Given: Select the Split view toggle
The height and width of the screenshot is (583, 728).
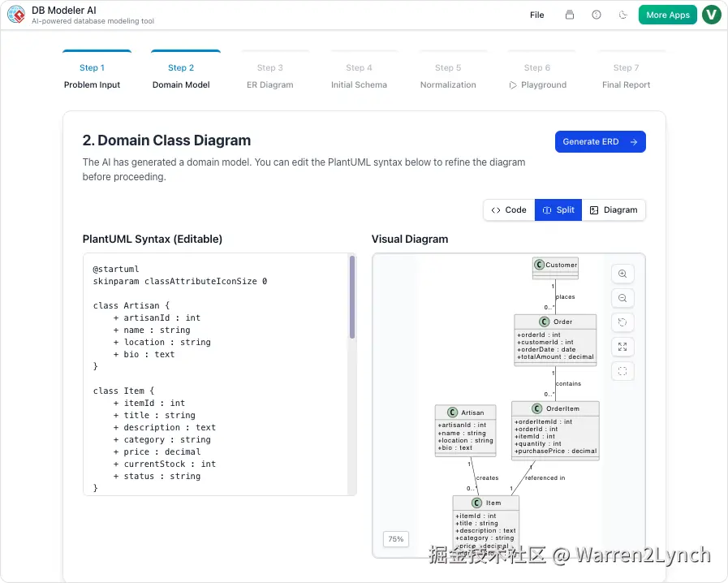Looking at the screenshot, I should (558, 210).
